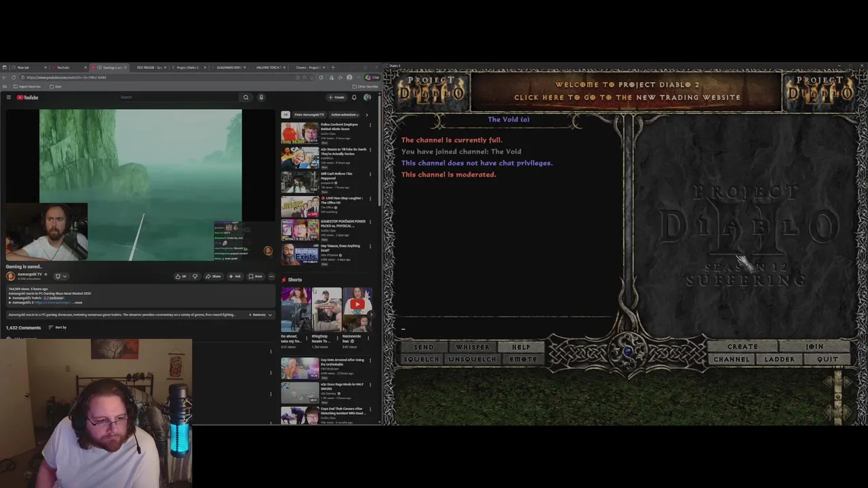Click CREATE to make a new game

[743, 346]
